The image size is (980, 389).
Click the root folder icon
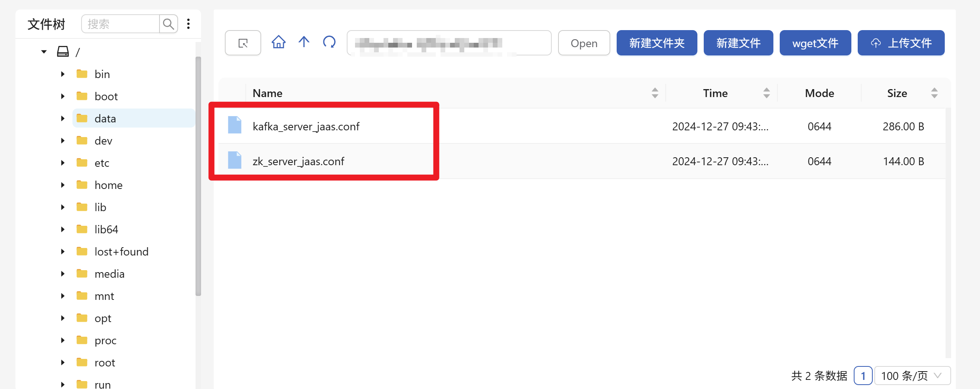82,362
